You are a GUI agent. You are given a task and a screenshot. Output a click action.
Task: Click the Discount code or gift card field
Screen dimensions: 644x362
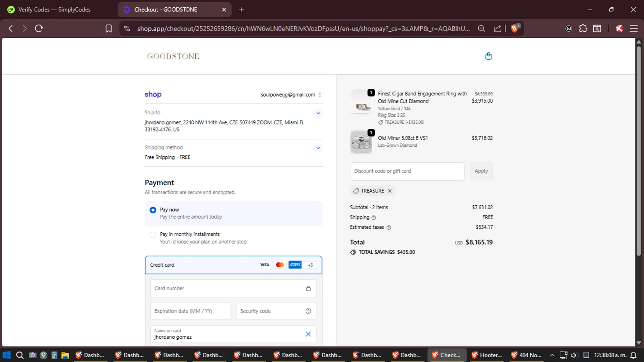pyautogui.click(x=407, y=171)
